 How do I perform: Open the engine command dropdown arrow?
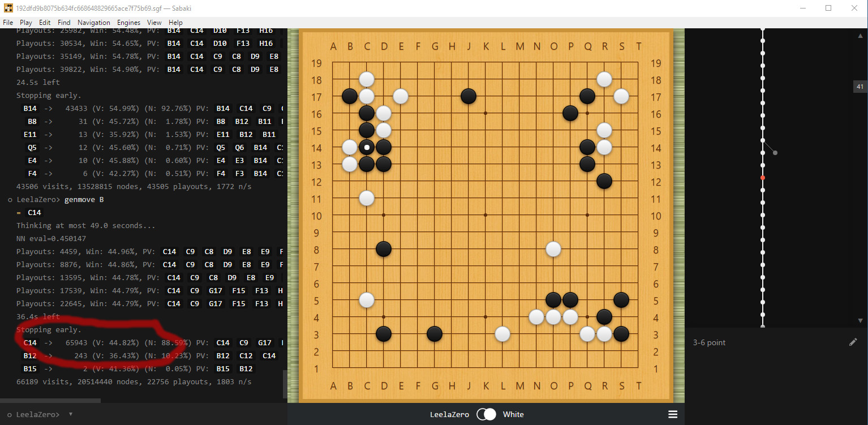pos(71,414)
